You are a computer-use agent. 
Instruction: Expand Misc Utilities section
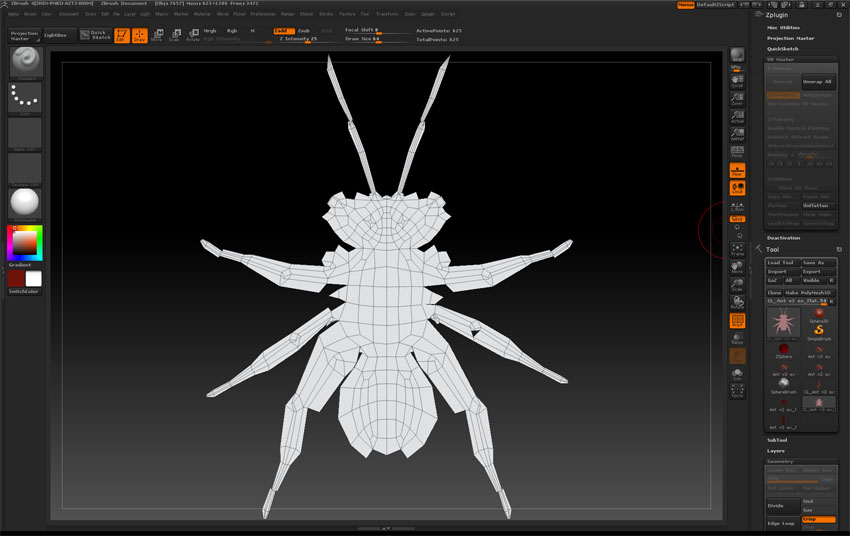click(x=783, y=28)
